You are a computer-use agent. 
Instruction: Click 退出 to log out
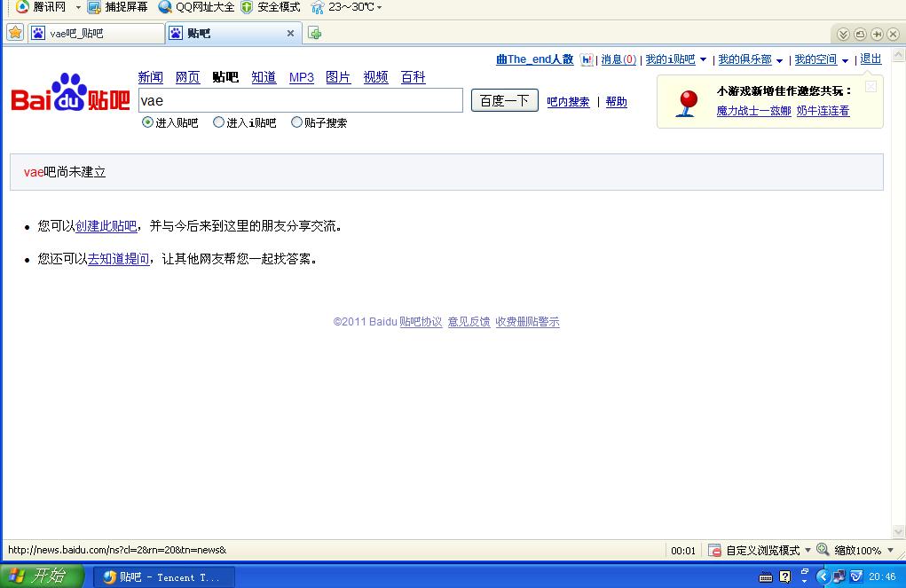click(x=871, y=59)
